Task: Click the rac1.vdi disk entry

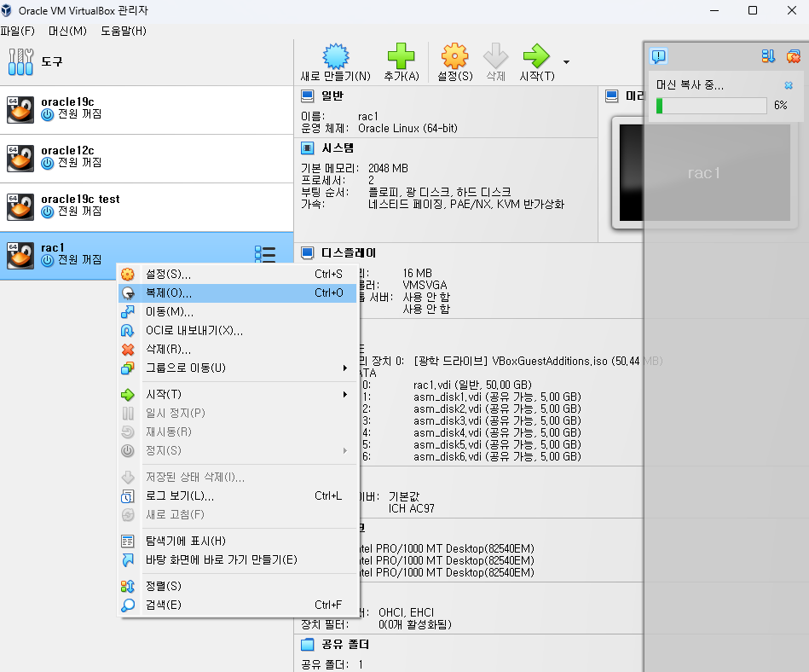Action: (472, 385)
